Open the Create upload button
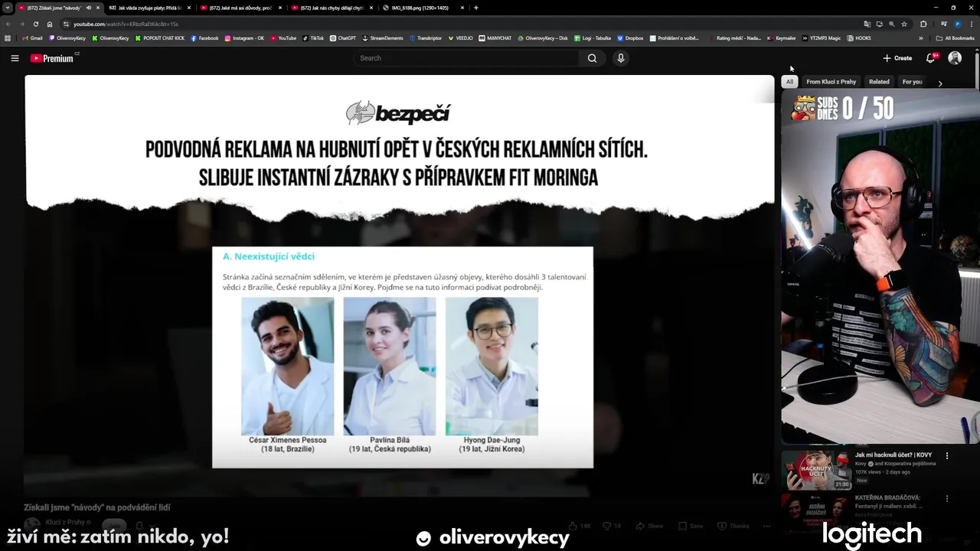 point(897,58)
